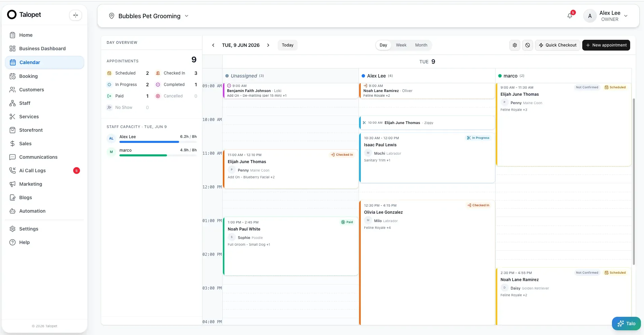Click the Staff sidebar icon
The image size is (644, 335).
(12, 103)
